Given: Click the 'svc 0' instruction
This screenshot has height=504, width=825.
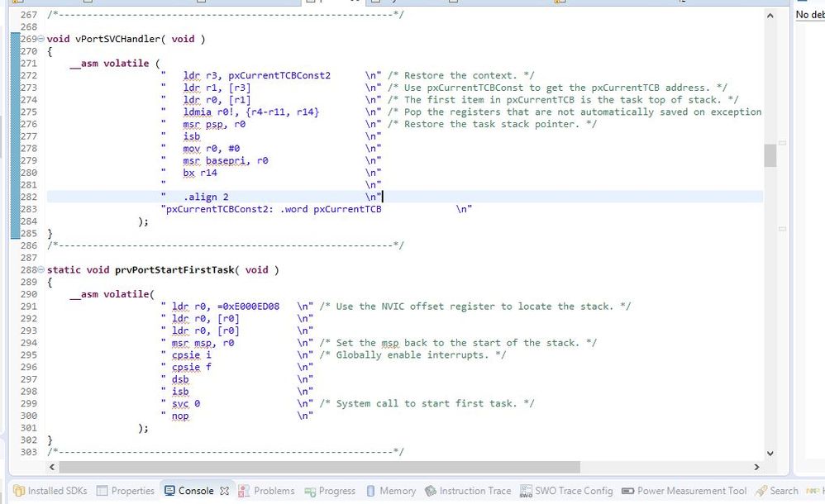Looking at the screenshot, I should [x=186, y=403].
